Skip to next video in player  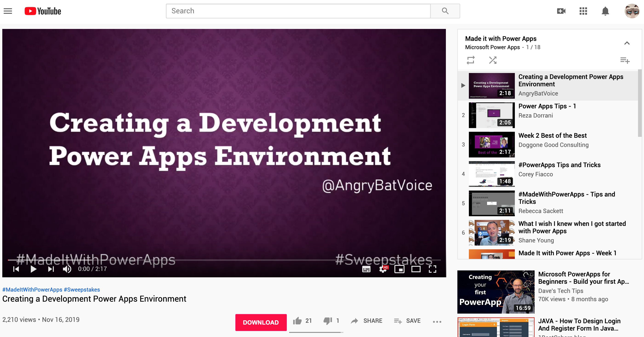point(51,269)
